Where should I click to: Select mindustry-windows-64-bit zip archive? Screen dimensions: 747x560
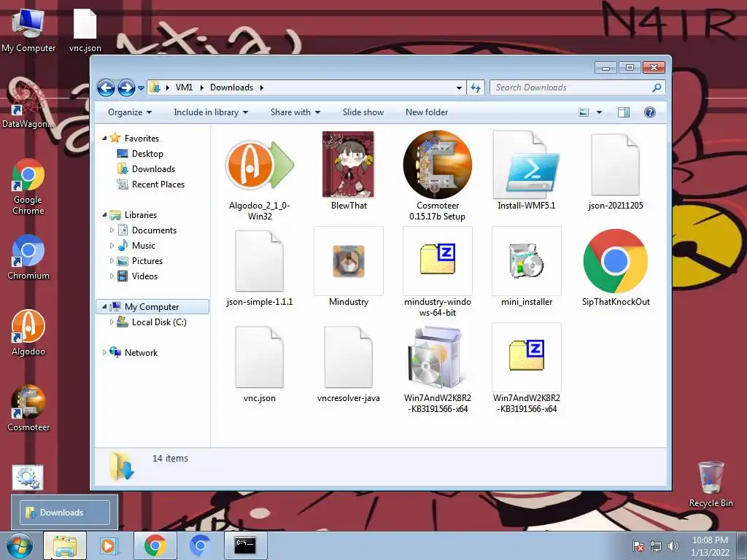pyautogui.click(x=438, y=273)
